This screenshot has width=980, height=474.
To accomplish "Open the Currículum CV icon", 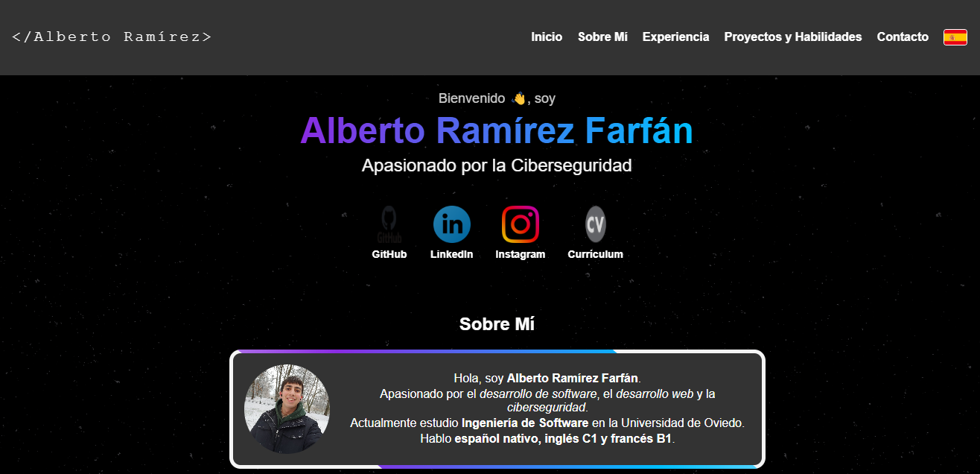I will pos(594,224).
